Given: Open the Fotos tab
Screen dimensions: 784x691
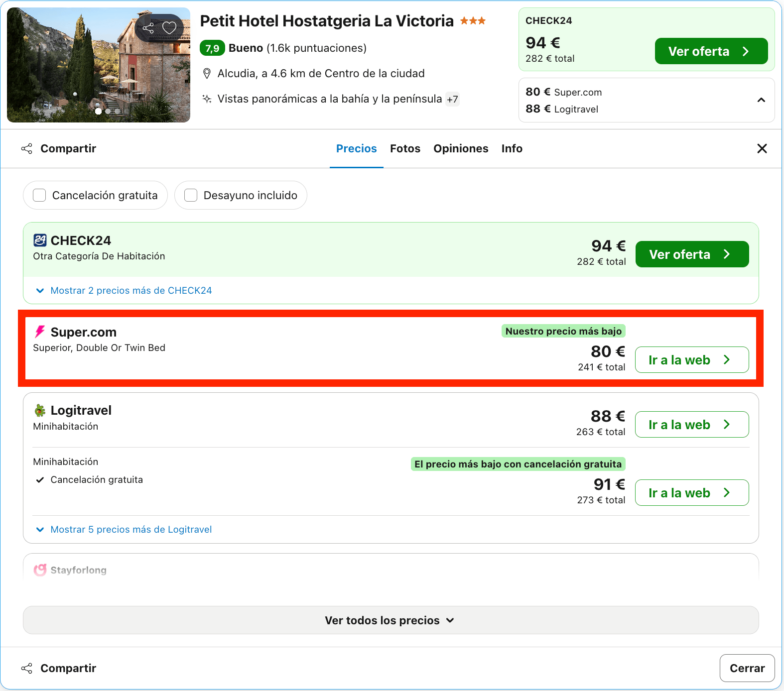Looking at the screenshot, I should (405, 148).
